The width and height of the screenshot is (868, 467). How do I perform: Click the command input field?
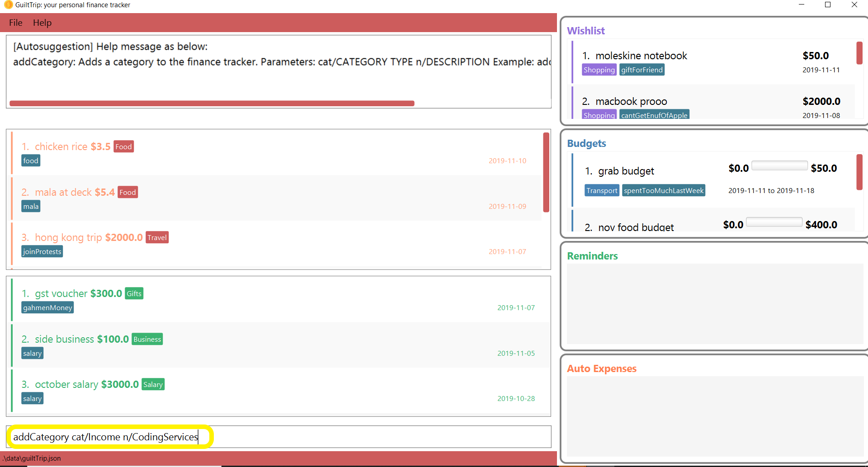[x=278, y=437]
